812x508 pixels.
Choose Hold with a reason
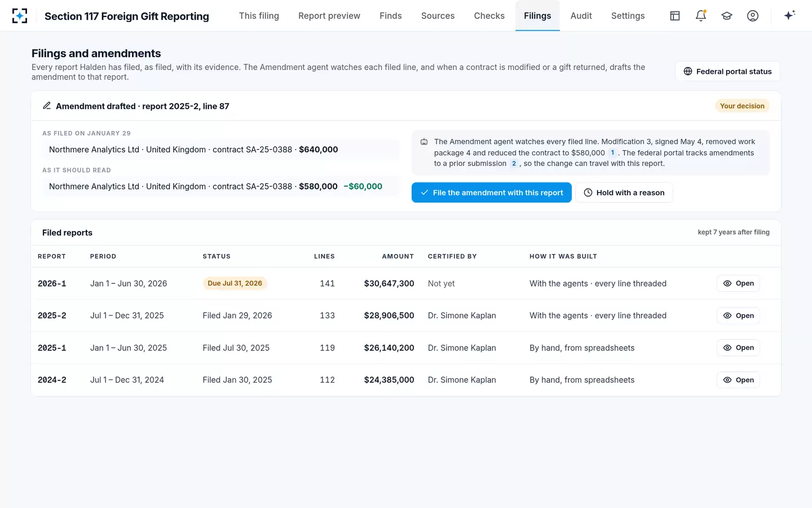[624, 192]
